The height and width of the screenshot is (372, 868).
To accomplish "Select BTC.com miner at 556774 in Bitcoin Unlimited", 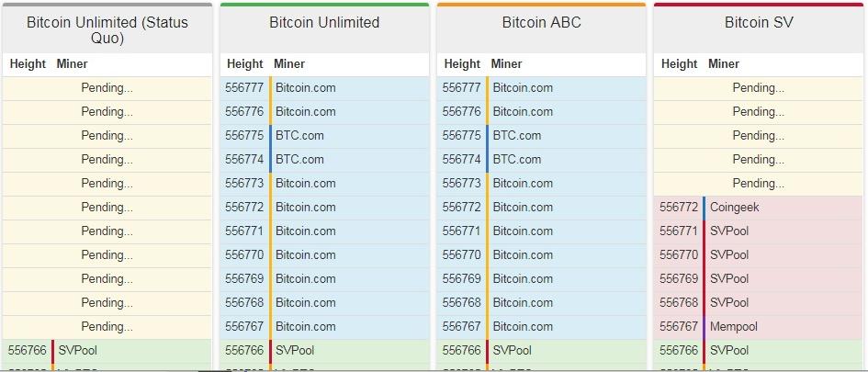I will [299, 160].
